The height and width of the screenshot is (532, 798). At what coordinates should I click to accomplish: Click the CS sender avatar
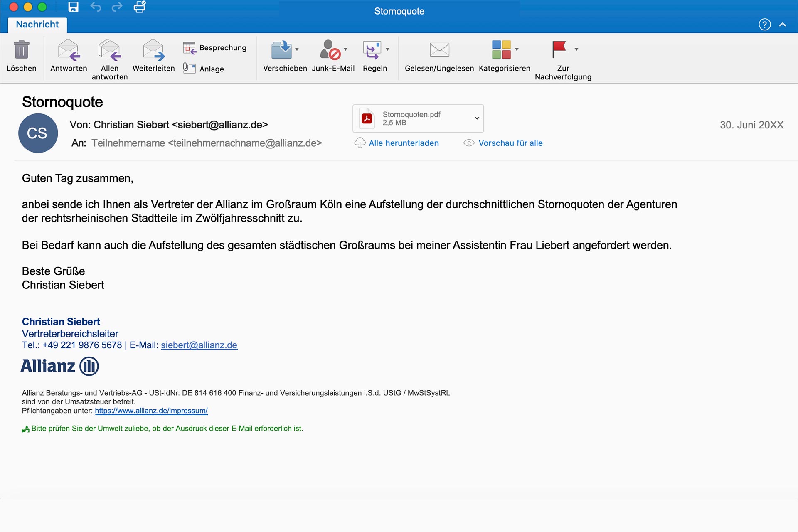pyautogui.click(x=38, y=133)
